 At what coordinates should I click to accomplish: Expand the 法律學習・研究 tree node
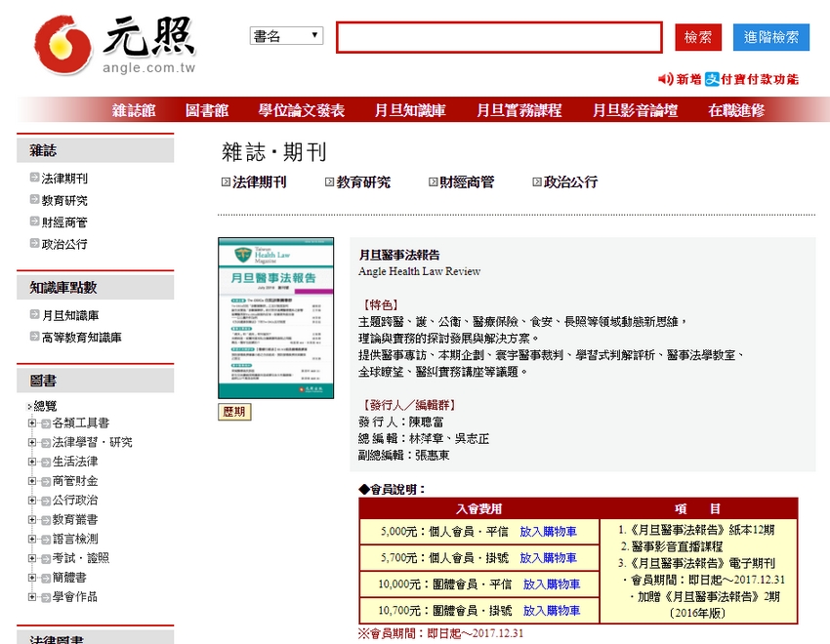[x=32, y=442]
